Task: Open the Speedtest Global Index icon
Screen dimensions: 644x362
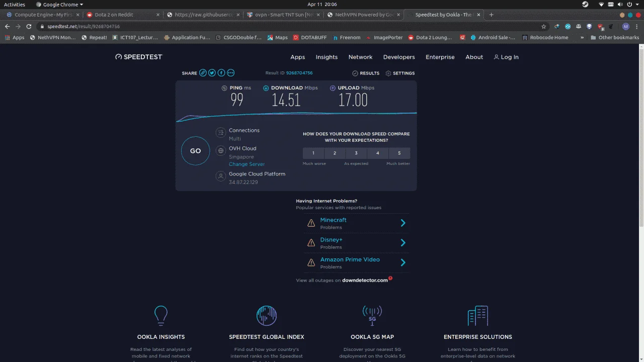Action: click(x=267, y=316)
